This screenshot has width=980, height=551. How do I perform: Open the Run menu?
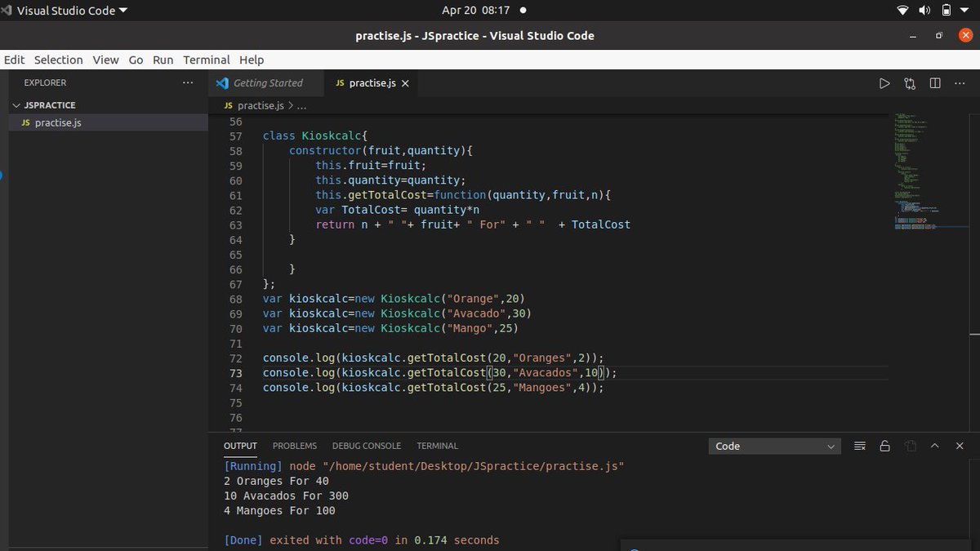(163, 60)
